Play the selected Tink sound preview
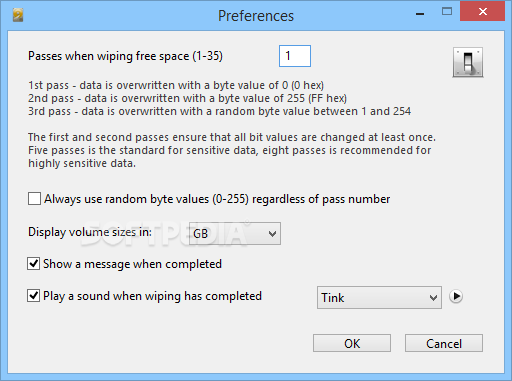The width and height of the screenshot is (512, 381). pyautogui.click(x=456, y=296)
